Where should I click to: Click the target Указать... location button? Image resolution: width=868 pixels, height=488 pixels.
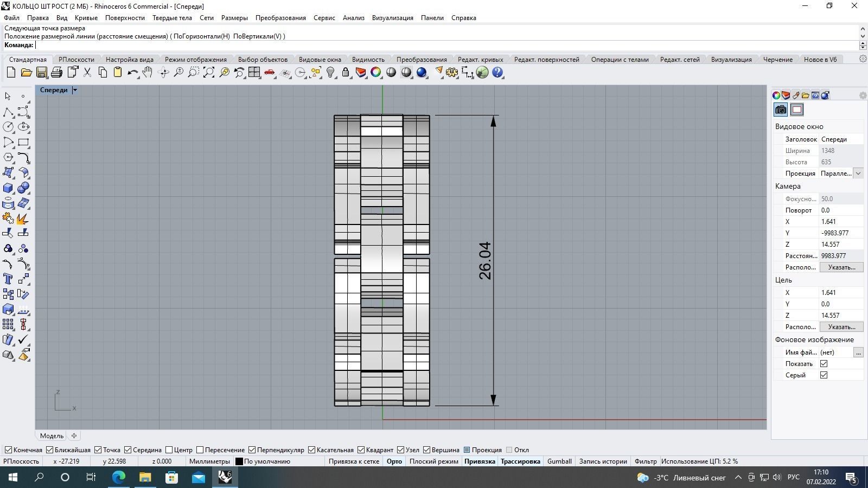841,327
